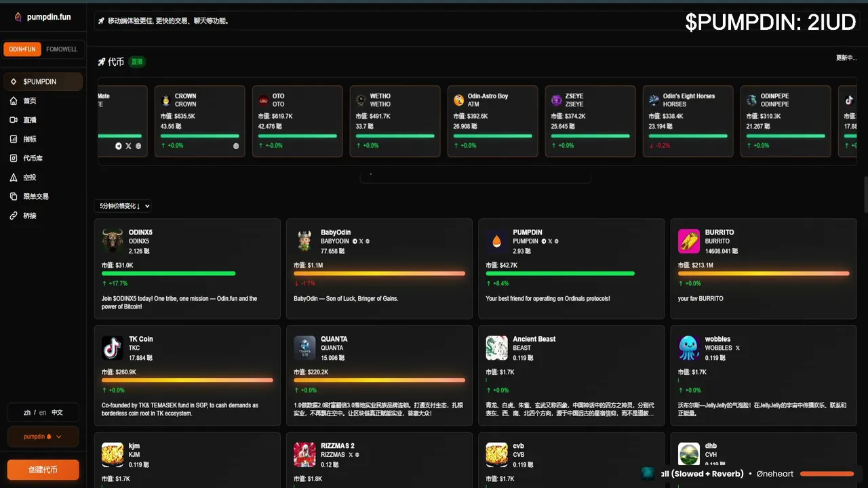Click the ODINPEPE token avatar icon
Viewport: 868px width, 488px height.
click(751, 100)
